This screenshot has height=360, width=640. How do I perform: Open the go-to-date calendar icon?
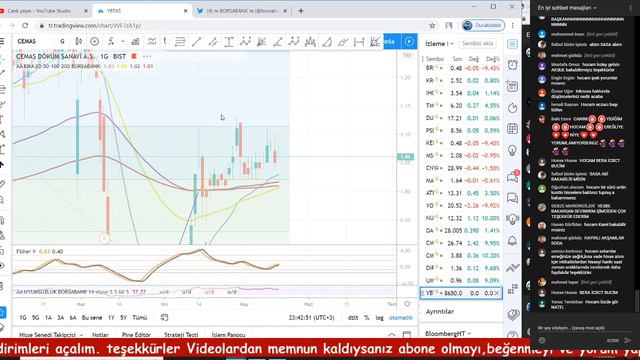point(164,318)
